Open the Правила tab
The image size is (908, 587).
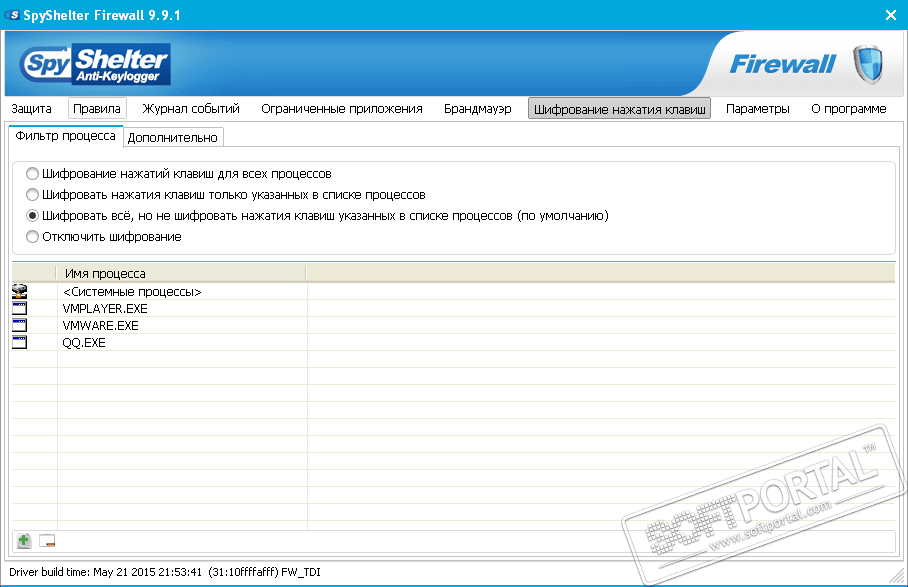pyautogui.click(x=97, y=109)
